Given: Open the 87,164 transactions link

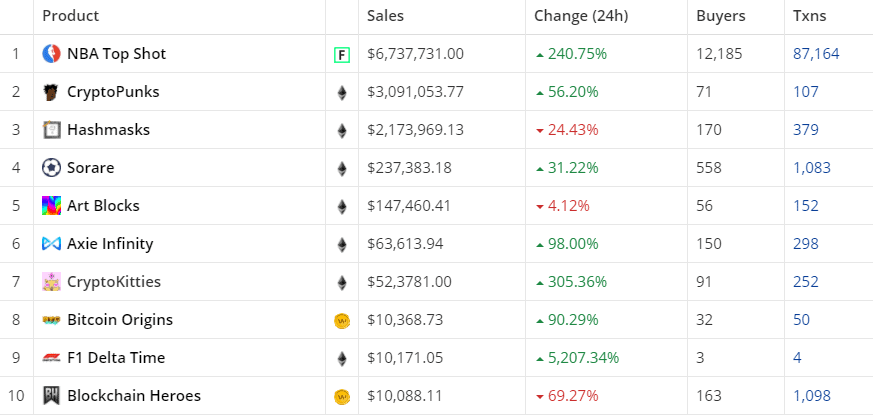Looking at the screenshot, I should pos(816,54).
